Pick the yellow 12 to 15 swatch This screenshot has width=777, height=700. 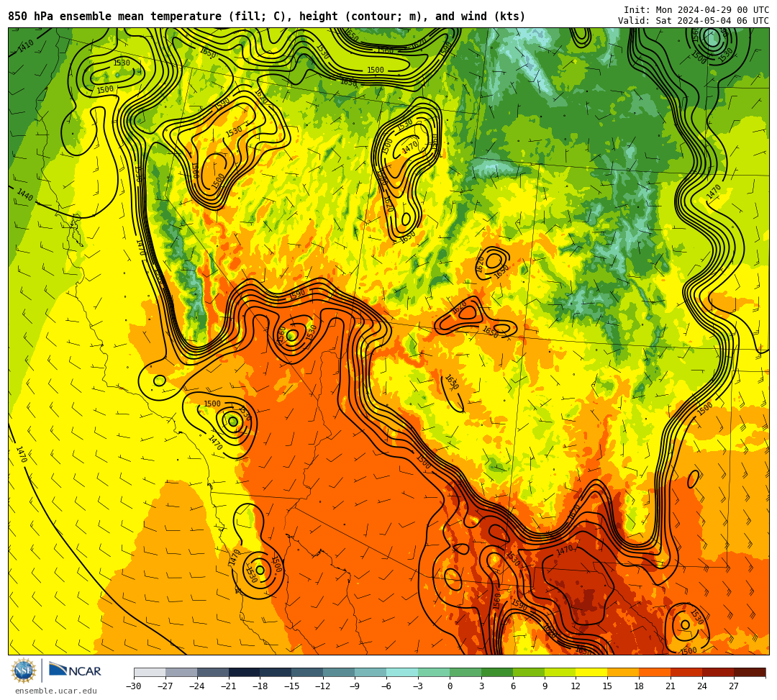[x=592, y=672]
